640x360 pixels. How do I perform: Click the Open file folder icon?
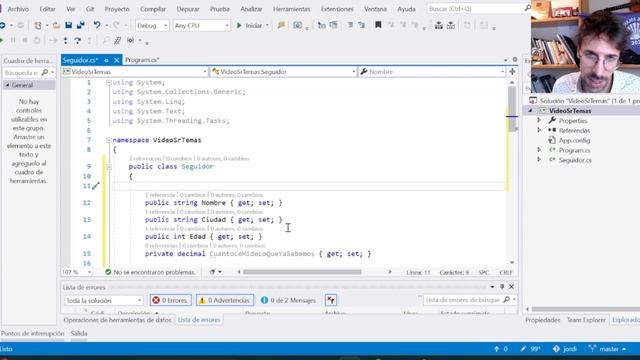click(x=56, y=26)
